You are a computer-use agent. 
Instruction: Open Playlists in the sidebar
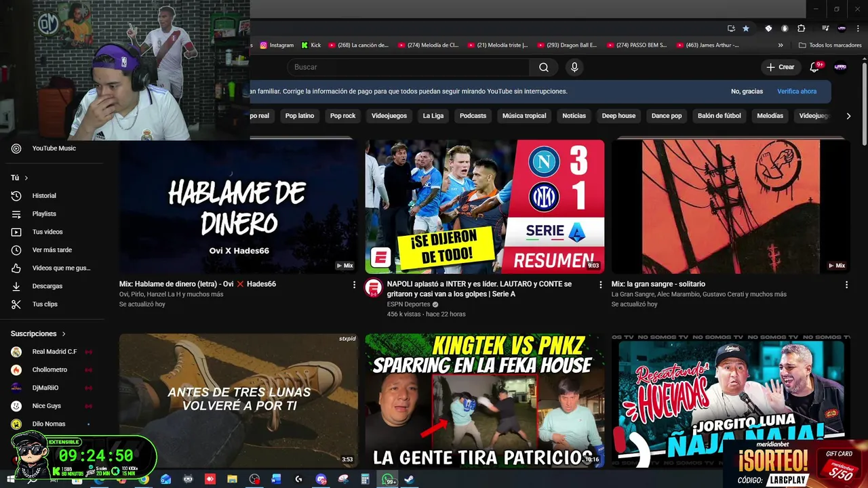(x=44, y=214)
